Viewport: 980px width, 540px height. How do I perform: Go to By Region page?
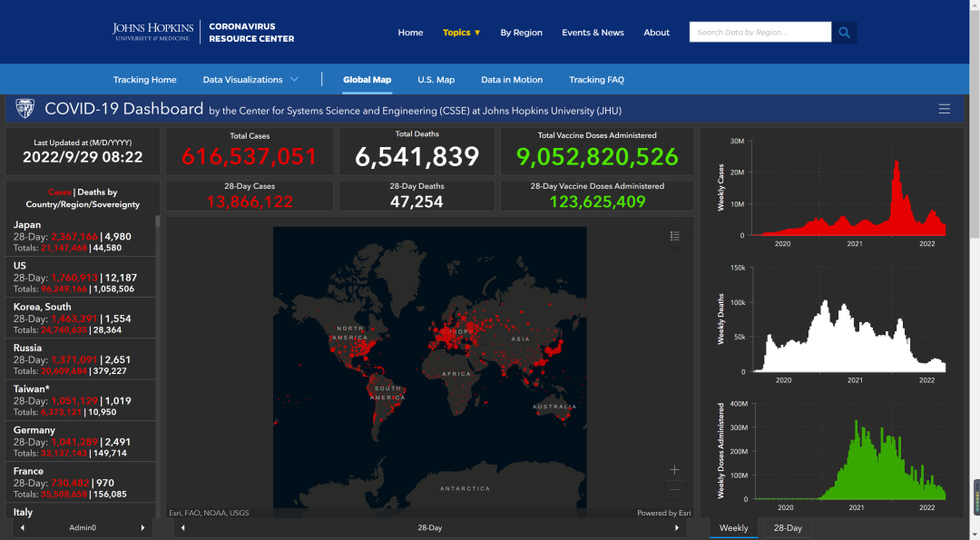[x=521, y=33]
